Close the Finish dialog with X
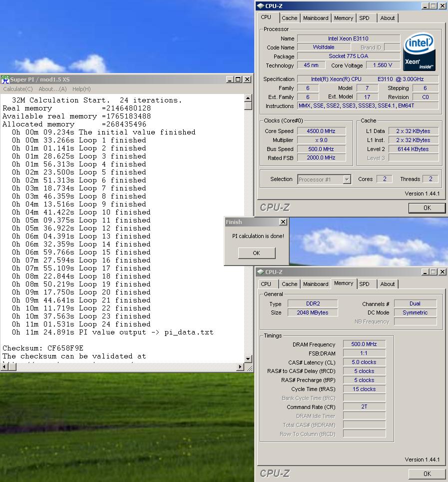This screenshot has height=482, width=448. (283, 221)
